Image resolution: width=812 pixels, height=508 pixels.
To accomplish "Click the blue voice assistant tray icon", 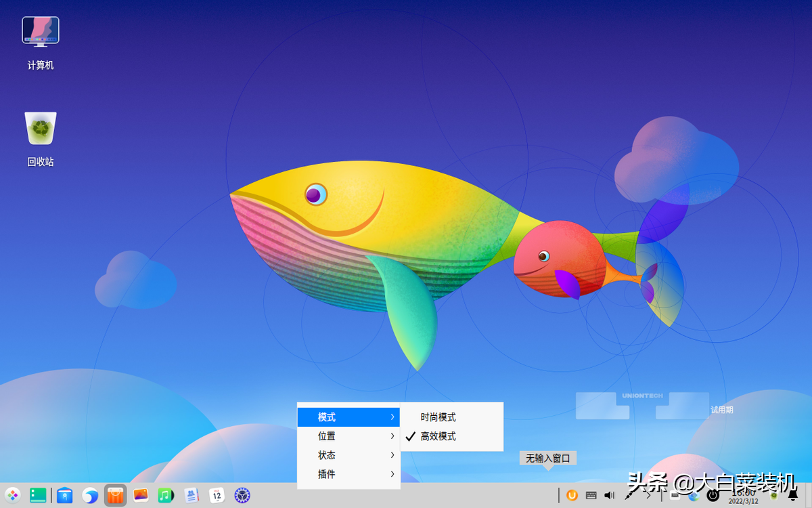I will tap(694, 496).
